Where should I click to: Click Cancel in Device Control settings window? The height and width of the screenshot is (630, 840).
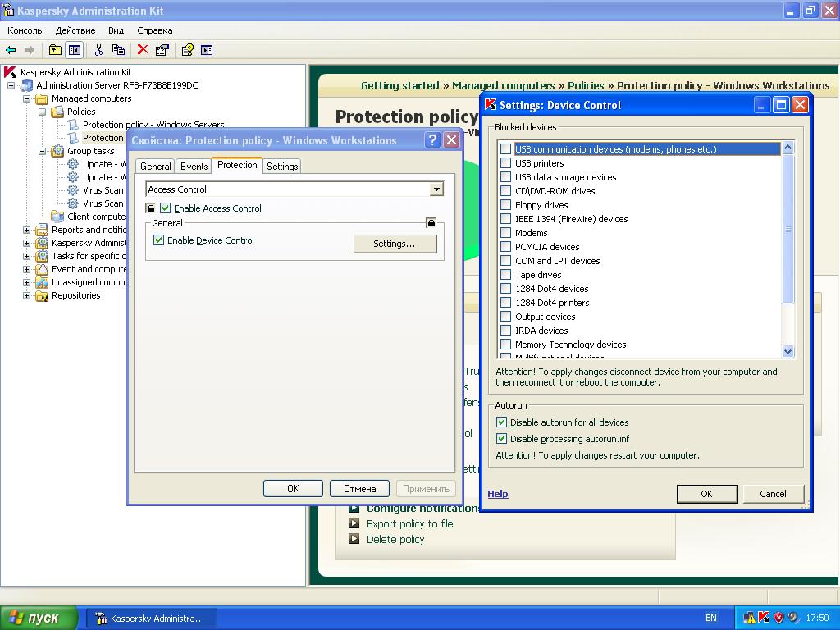coord(773,493)
